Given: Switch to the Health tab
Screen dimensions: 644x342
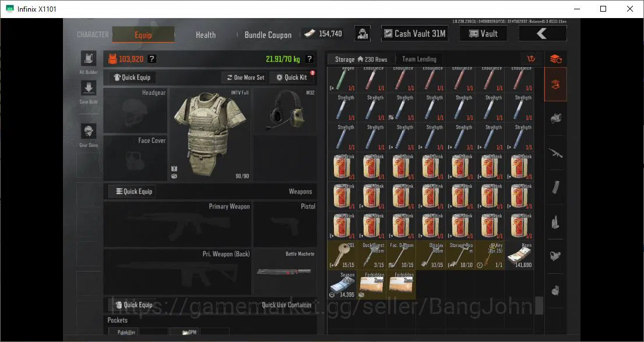Looking at the screenshot, I should pyautogui.click(x=206, y=35).
